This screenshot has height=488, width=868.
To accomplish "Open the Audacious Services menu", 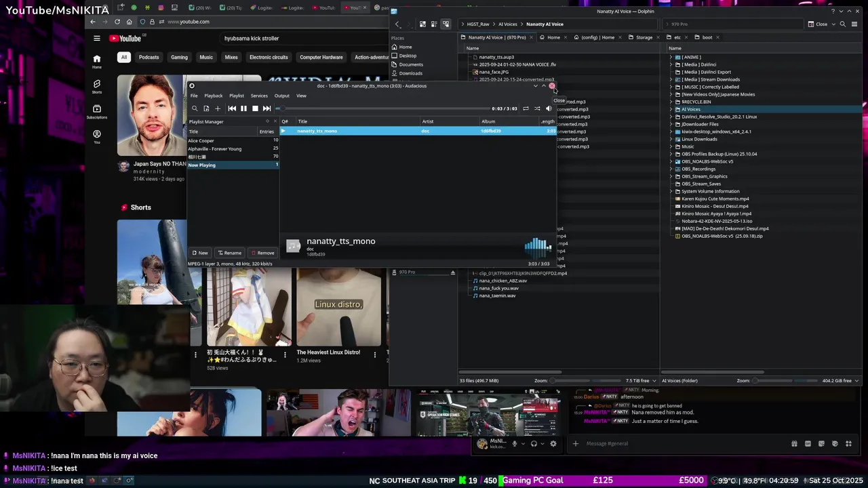I will 259,96.
